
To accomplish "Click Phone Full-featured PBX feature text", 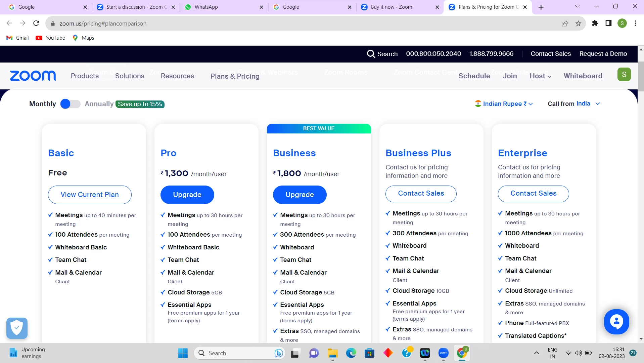I will 537,323.
